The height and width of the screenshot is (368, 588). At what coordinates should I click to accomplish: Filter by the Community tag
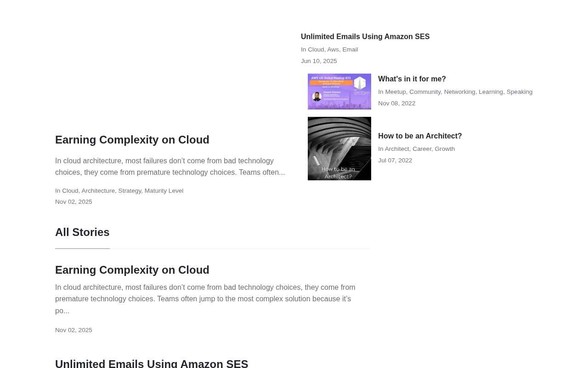coord(425,92)
